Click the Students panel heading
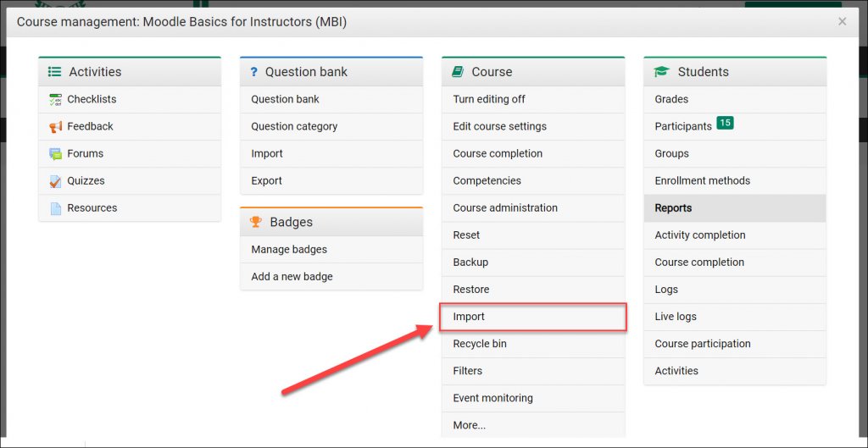This screenshot has height=448, width=868. click(x=703, y=72)
